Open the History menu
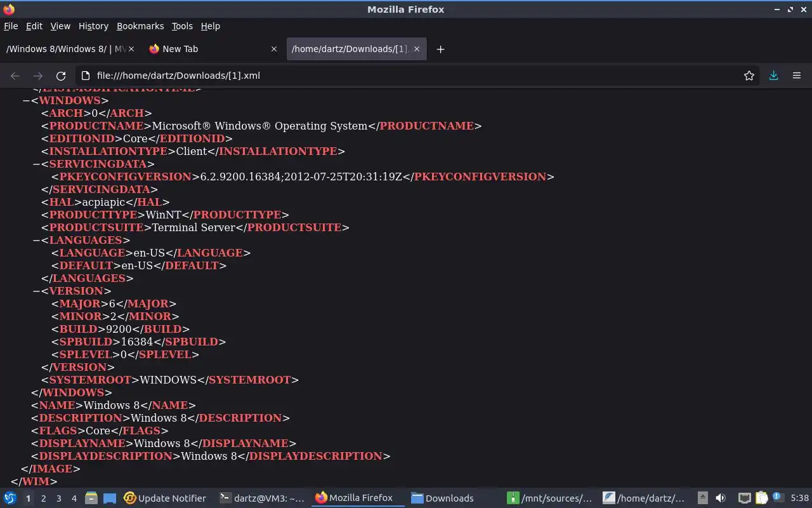The height and width of the screenshot is (508, 812). [93, 26]
